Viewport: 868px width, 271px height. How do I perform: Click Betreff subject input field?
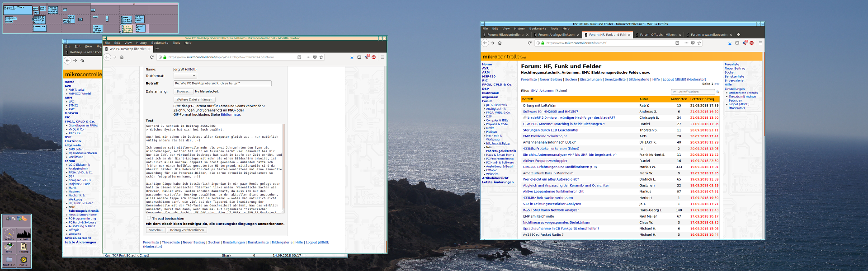(x=222, y=83)
